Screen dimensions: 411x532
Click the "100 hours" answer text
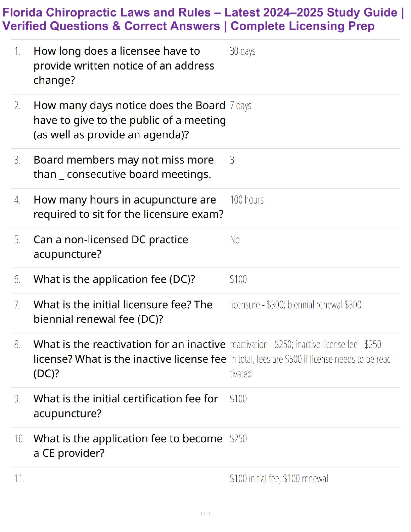(x=247, y=200)
